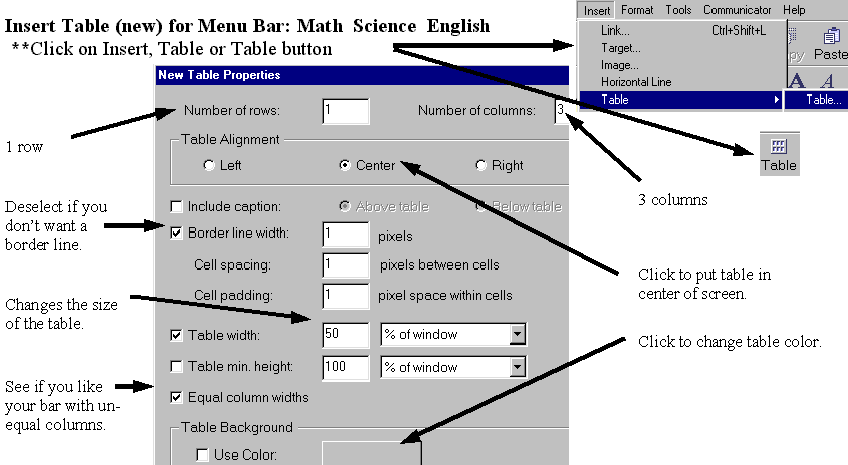The image size is (848, 465).
Task: Uncheck the Border line width checkbox
Action: tap(177, 234)
